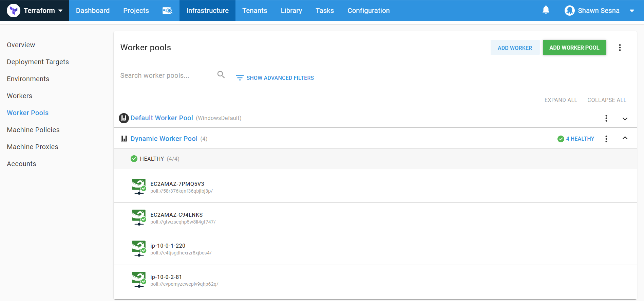Click Collapse All pools
Viewport: 644px width, 301px height.
[607, 100]
